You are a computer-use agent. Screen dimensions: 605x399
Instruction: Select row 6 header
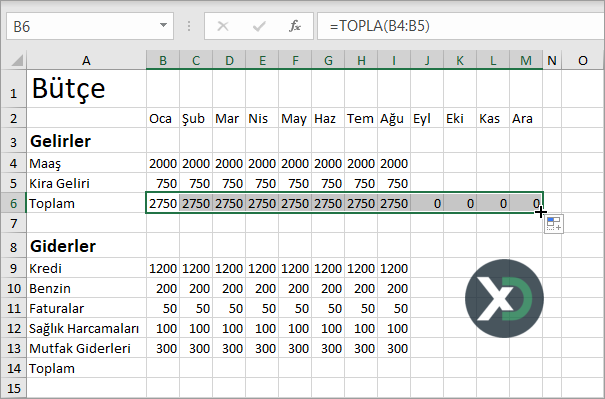click(x=14, y=203)
